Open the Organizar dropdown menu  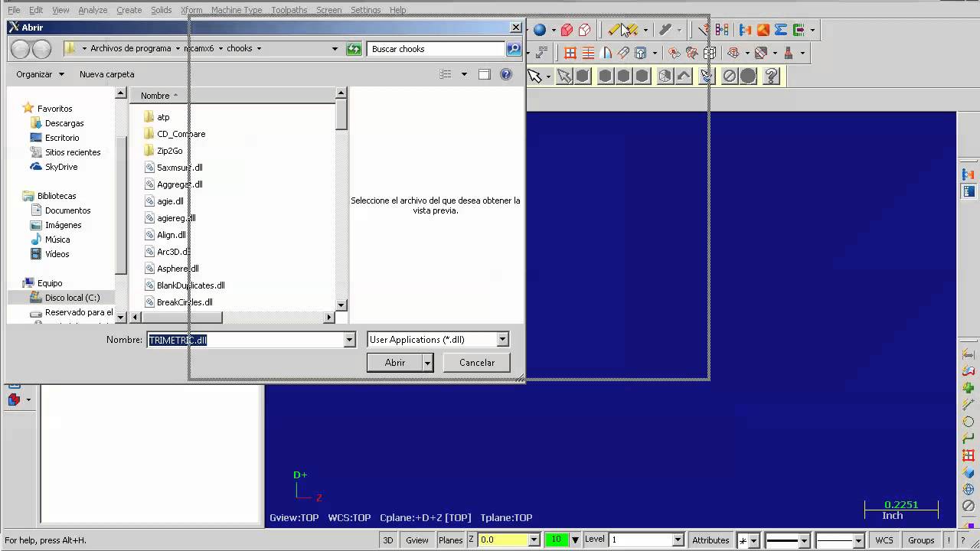[x=40, y=74]
